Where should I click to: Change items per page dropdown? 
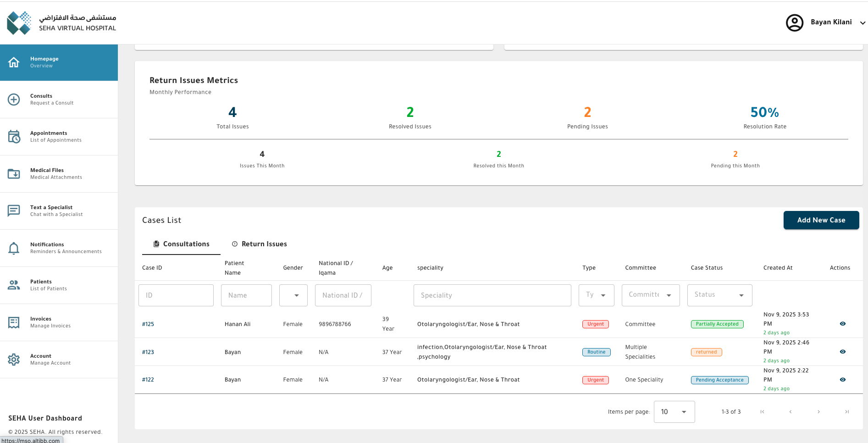pos(674,412)
